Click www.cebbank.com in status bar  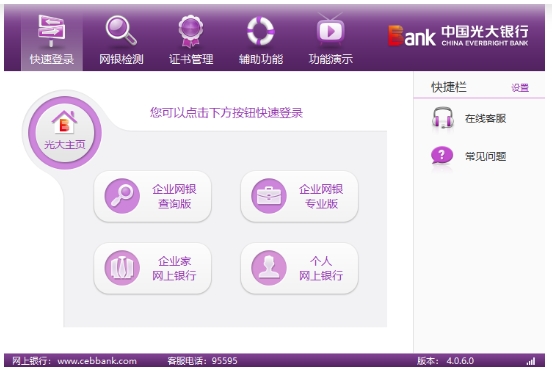pyautogui.click(x=97, y=361)
